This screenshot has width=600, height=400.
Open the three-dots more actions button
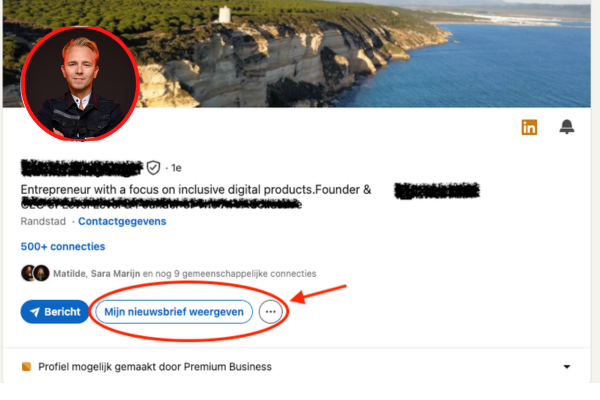point(271,312)
